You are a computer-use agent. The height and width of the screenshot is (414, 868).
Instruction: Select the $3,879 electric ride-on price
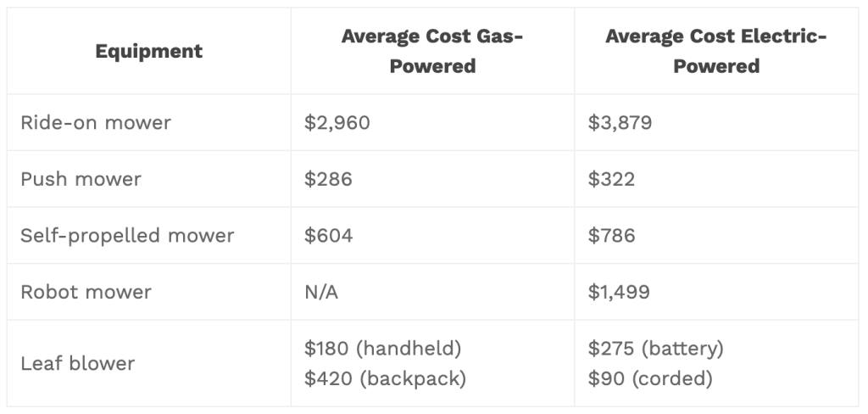tap(620, 122)
